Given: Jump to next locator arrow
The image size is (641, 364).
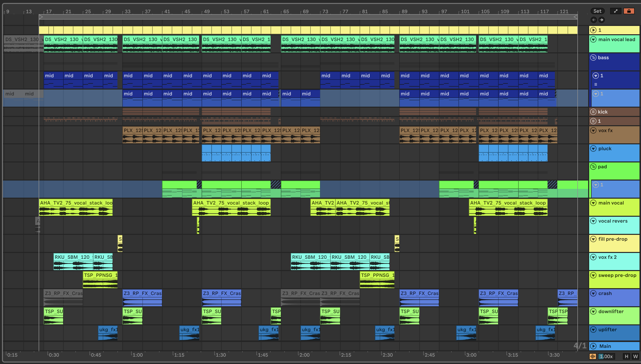Looking at the screenshot, I should click(x=602, y=20).
